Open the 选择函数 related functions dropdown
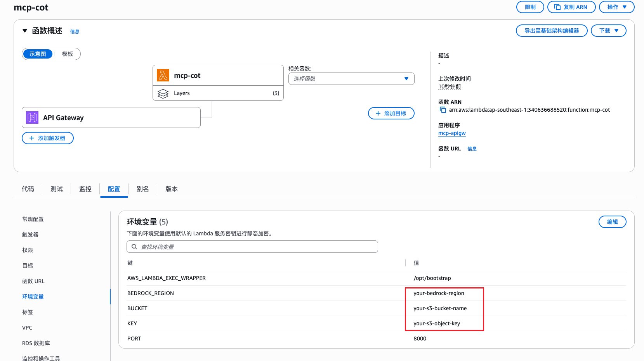Screen dimensions: 644x361 pyautogui.click(x=351, y=79)
